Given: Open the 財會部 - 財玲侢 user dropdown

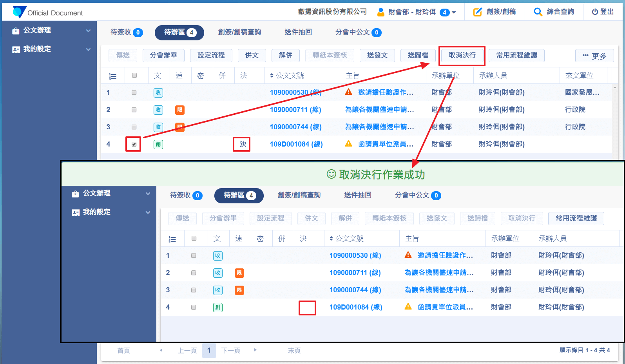Looking at the screenshot, I should 417,12.
